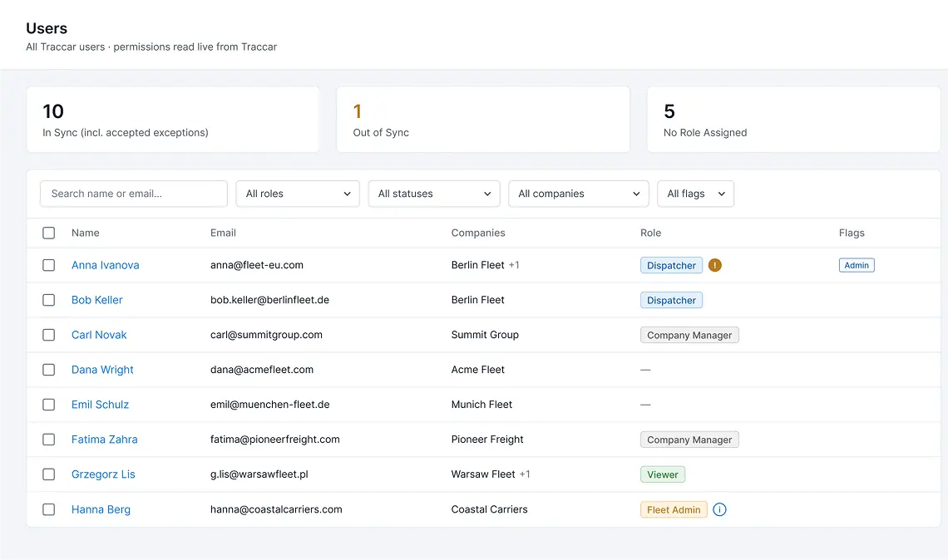
Task: Click Bob Keller's Dispatcher role badge
Action: click(671, 300)
